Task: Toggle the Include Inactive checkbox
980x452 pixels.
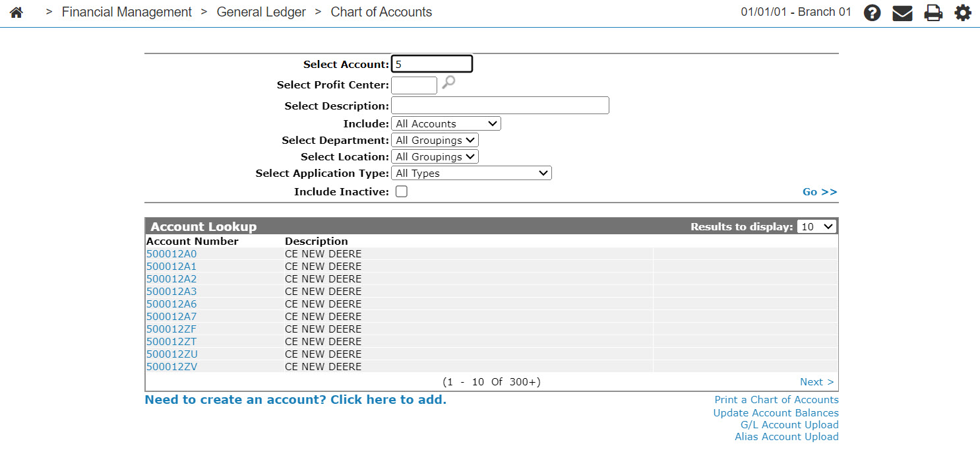Action: tap(401, 191)
